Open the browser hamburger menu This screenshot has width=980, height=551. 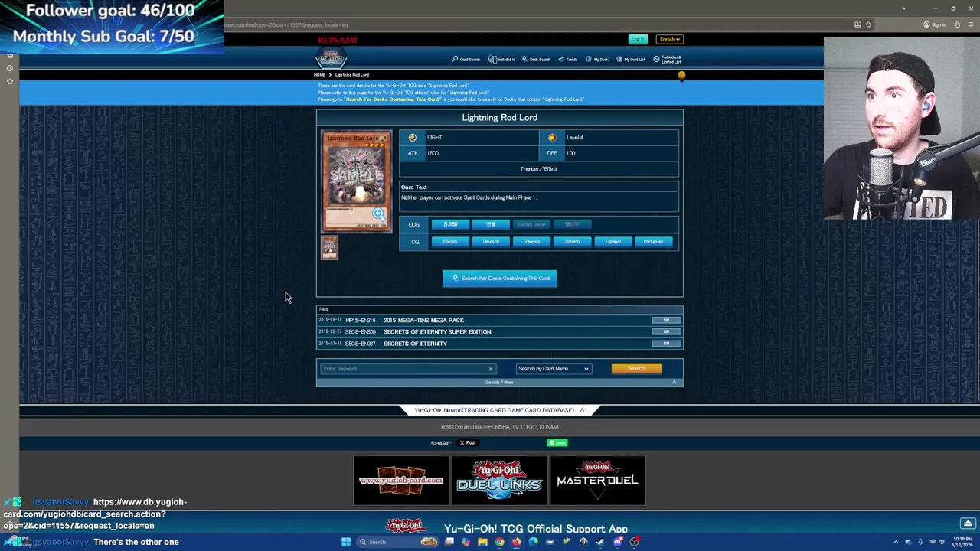coord(970,24)
